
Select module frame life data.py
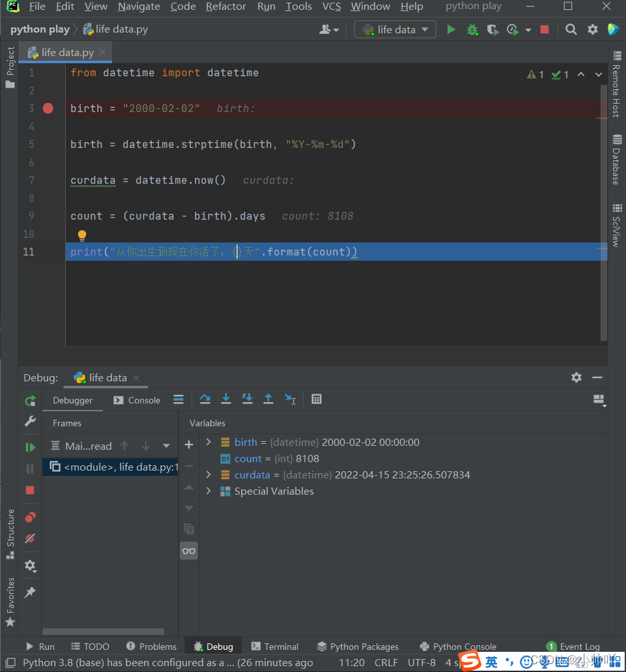click(x=111, y=467)
